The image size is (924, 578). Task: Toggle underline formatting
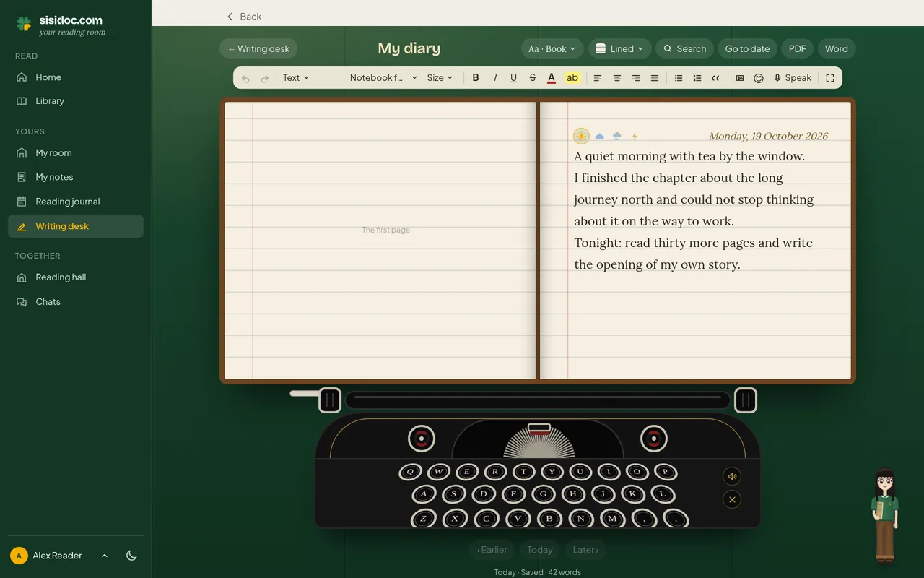[513, 78]
